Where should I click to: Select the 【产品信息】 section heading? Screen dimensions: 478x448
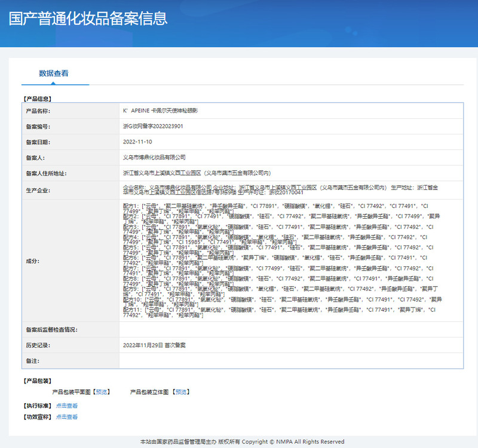(x=38, y=99)
